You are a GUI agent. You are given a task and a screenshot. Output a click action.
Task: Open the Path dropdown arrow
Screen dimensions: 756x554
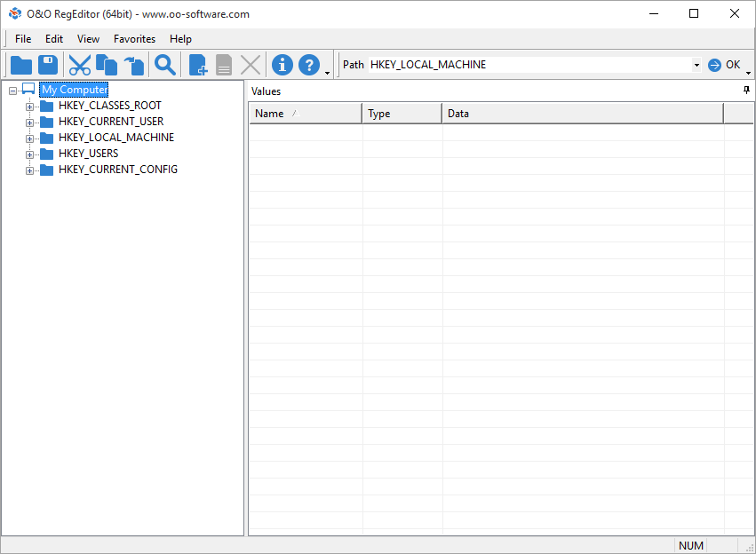pyautogui.click(x=696, y=65)
